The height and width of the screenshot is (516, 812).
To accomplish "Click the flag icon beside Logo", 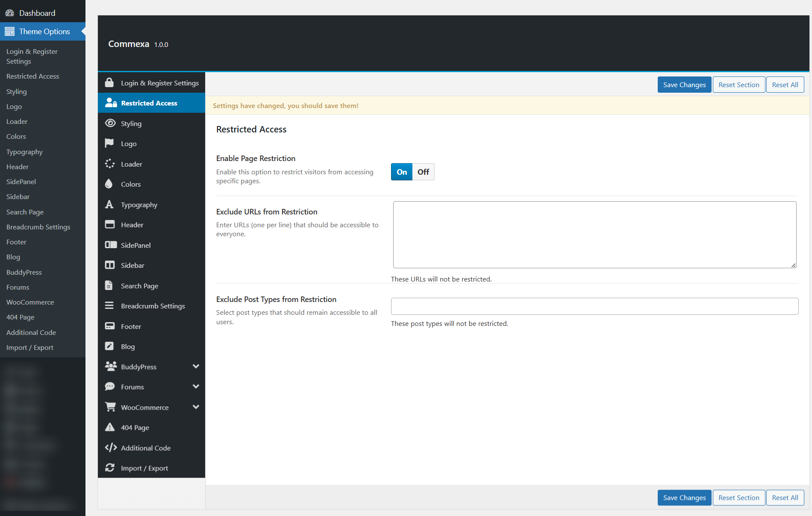I will click(109, 144).
